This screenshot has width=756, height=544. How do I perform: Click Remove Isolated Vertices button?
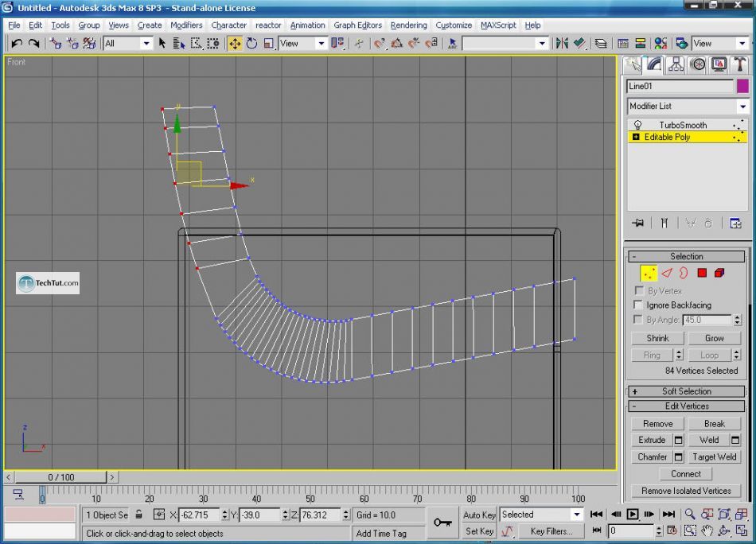pos(686,491)
